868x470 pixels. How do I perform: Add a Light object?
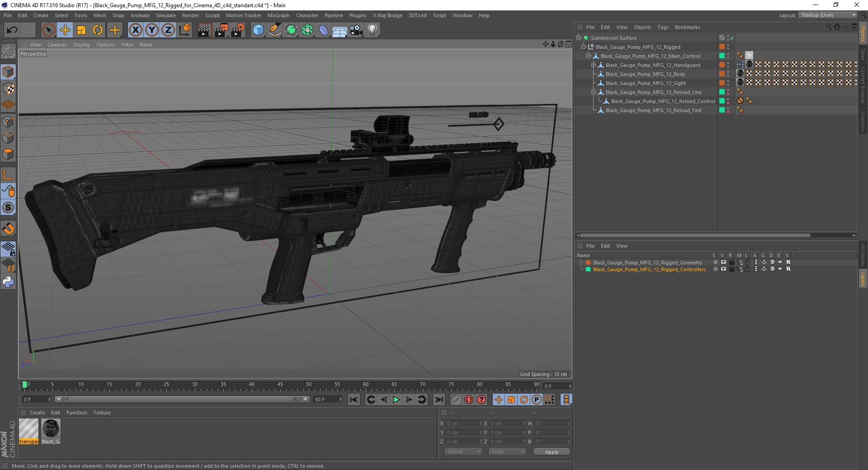coord(373,30)
